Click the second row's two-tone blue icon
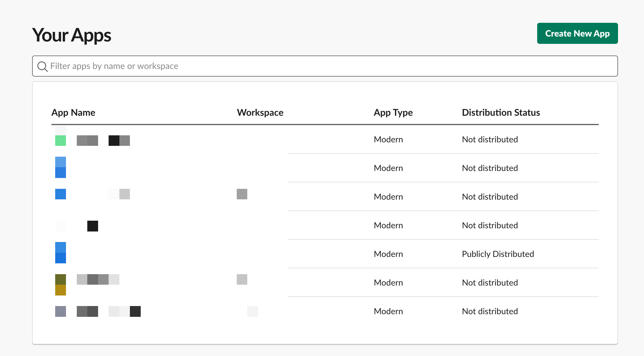The height and width of the screenshot is (356, 644). tap(60, 167)
